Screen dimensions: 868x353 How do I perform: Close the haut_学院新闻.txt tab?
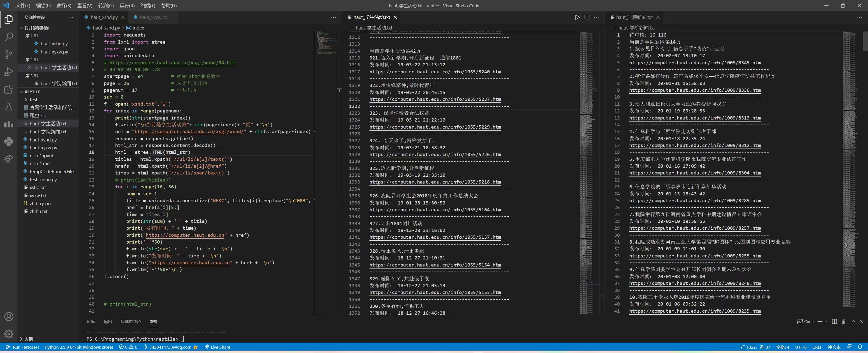[658, 17]
